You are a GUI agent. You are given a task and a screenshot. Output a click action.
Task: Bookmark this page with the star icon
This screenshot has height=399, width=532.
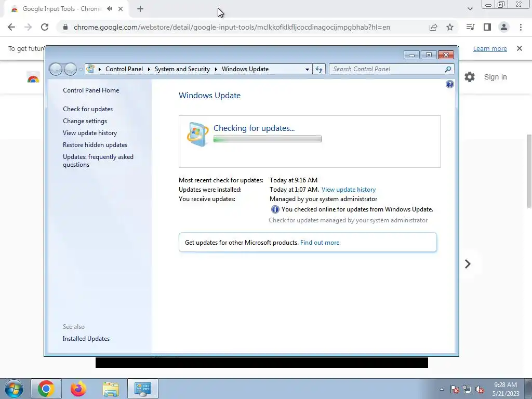[x=450, y=27]
